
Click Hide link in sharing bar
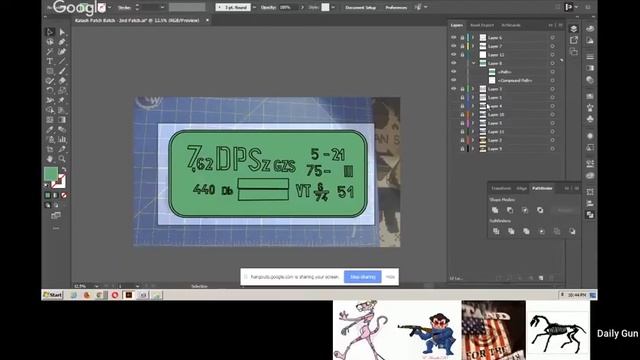click(390, 277)
